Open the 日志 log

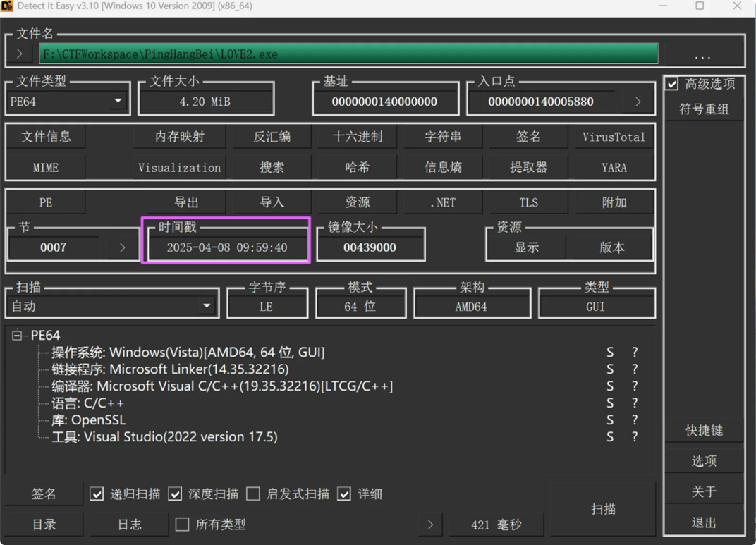pos(129,525)
